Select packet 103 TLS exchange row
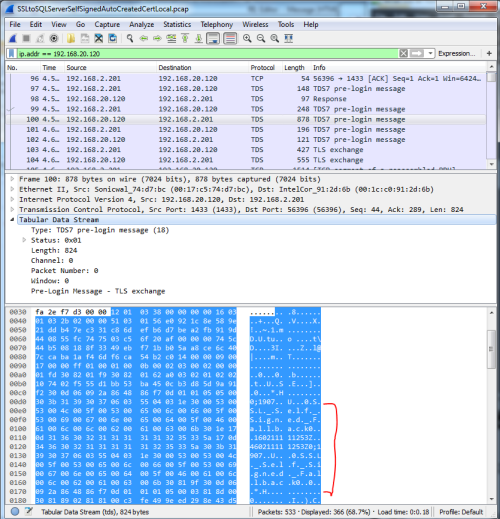500x519 pixels. (x=246, y=150)
